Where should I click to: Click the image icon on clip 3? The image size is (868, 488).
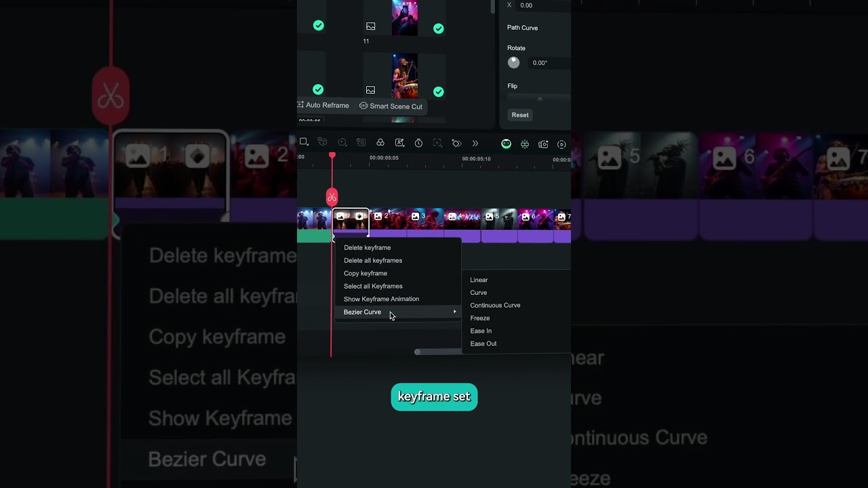pos(415,216)
